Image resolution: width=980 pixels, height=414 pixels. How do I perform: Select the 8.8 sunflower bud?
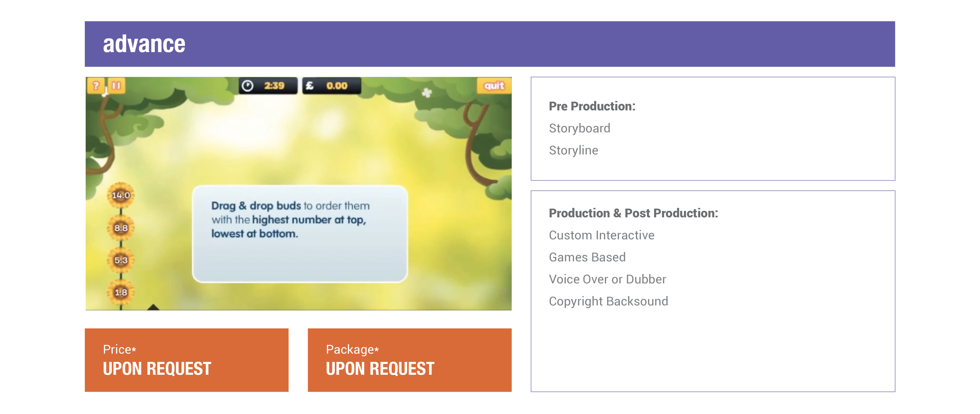click(121, 228)
